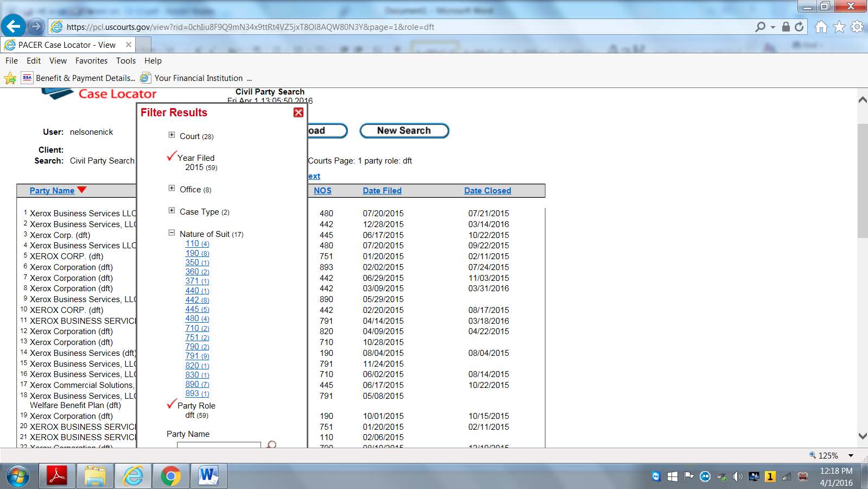Click the page scroll up arrow
Image resolution: width=868 pixels, height=489 pixels.
click(x=863, y=100)
